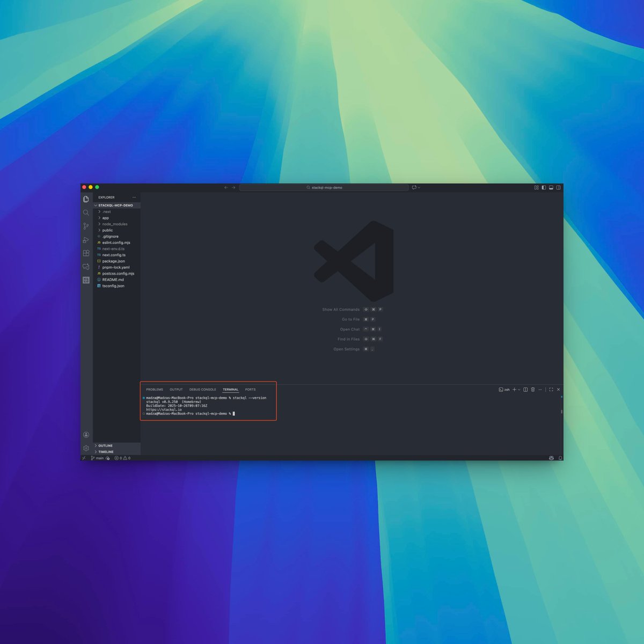Click the Find in Files shortcut hint
Image resolution: width=644 pixels, height=644 pixels.
pyautogui.click(x=360, y=339)
